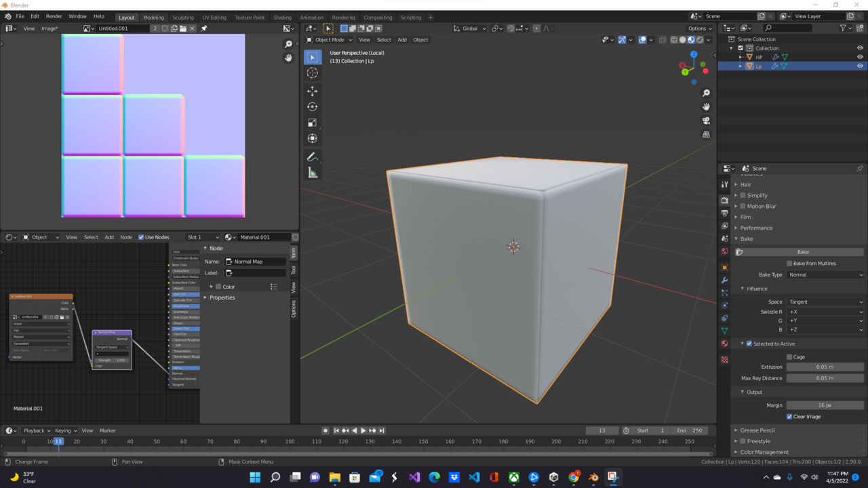Open the Bake Type dropdown set to Normal
This screenshot has height=488, width=868.
click(825, 274)
